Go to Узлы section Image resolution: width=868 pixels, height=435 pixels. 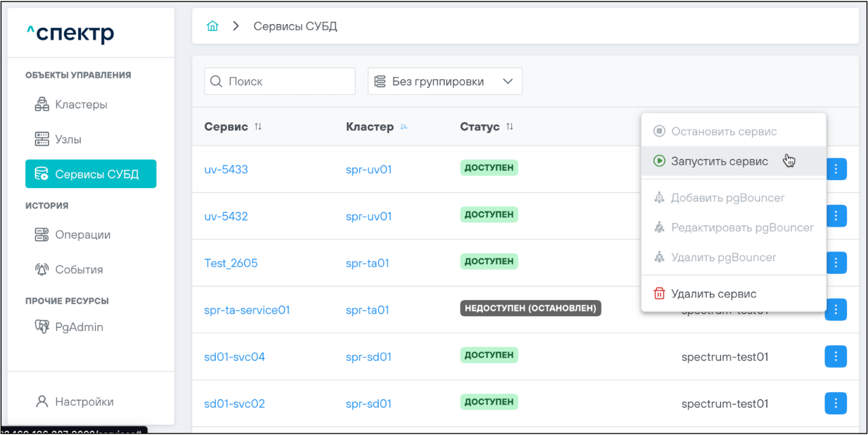[68, 139]
